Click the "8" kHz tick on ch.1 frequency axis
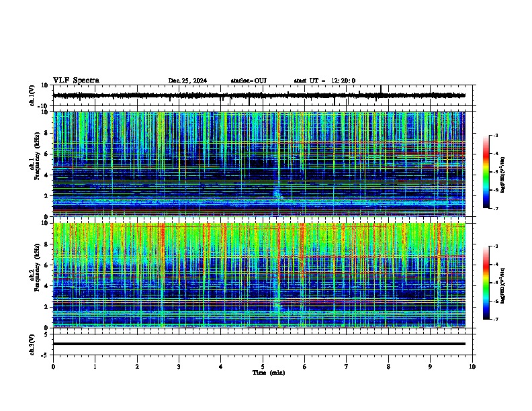 pos(46,133)
